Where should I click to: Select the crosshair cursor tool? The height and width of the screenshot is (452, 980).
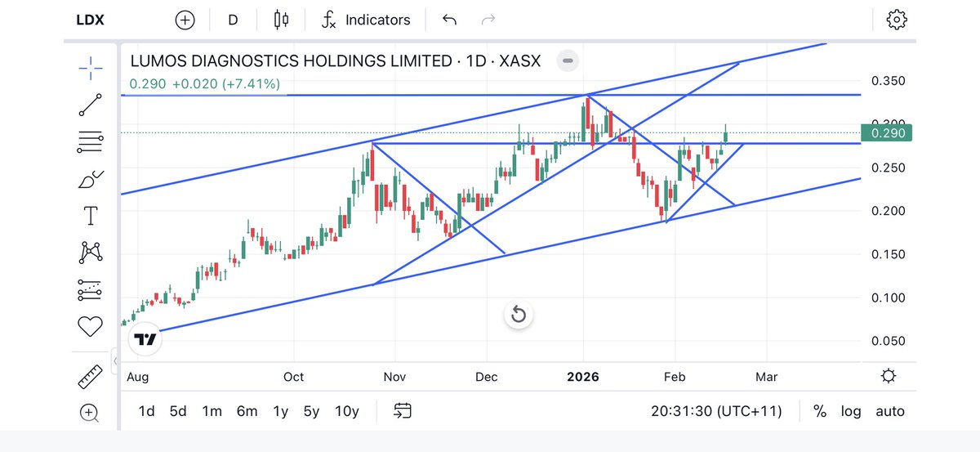[91, 69]
